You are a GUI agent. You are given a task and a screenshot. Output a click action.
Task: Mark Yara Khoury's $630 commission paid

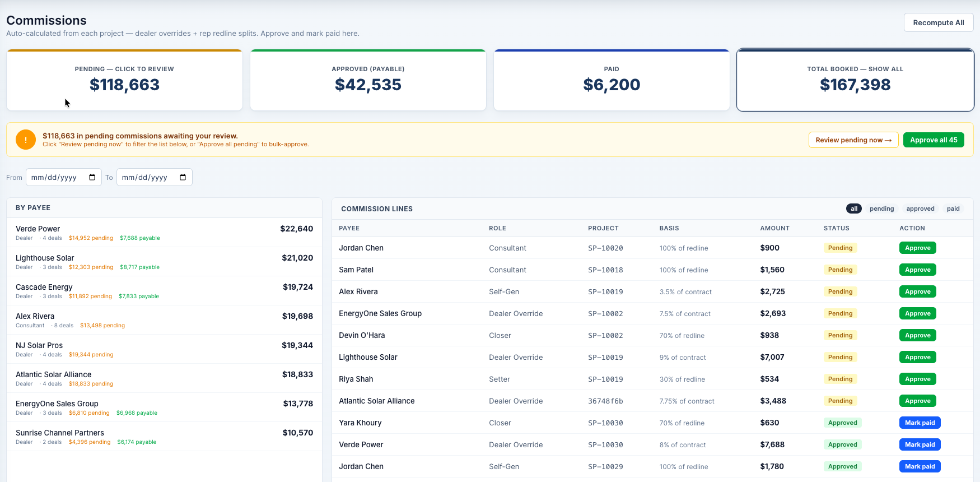pos(920,423)
